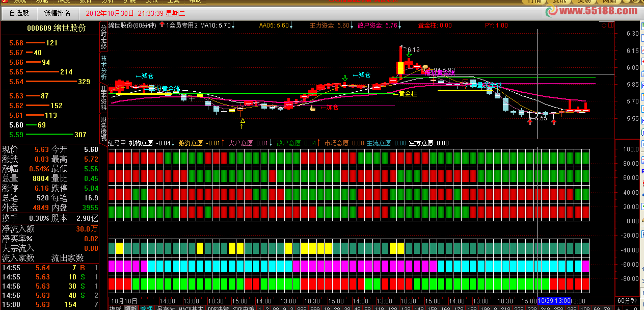Click the tall yellow 黄金柱 candle at the peak
The height and width of the screenshot is (310, 644).
400,67
